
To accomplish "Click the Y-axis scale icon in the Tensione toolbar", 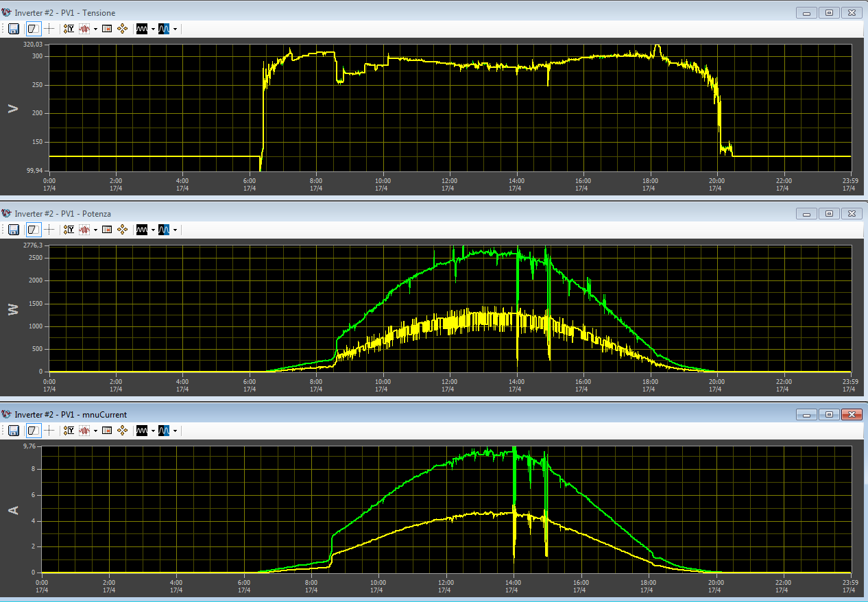I will click(70, 29).
